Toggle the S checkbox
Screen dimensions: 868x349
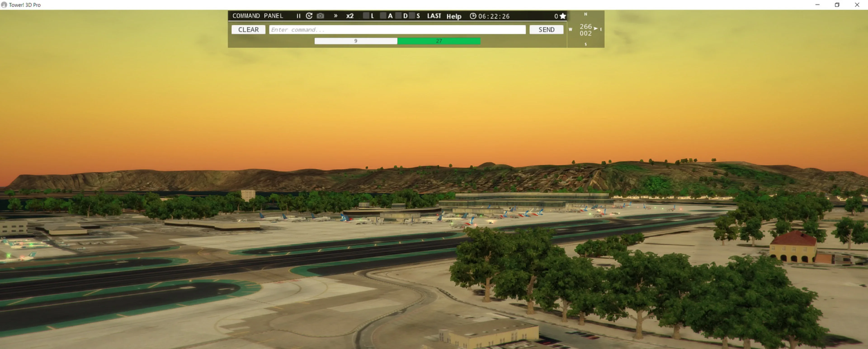[x=412, y=16]
